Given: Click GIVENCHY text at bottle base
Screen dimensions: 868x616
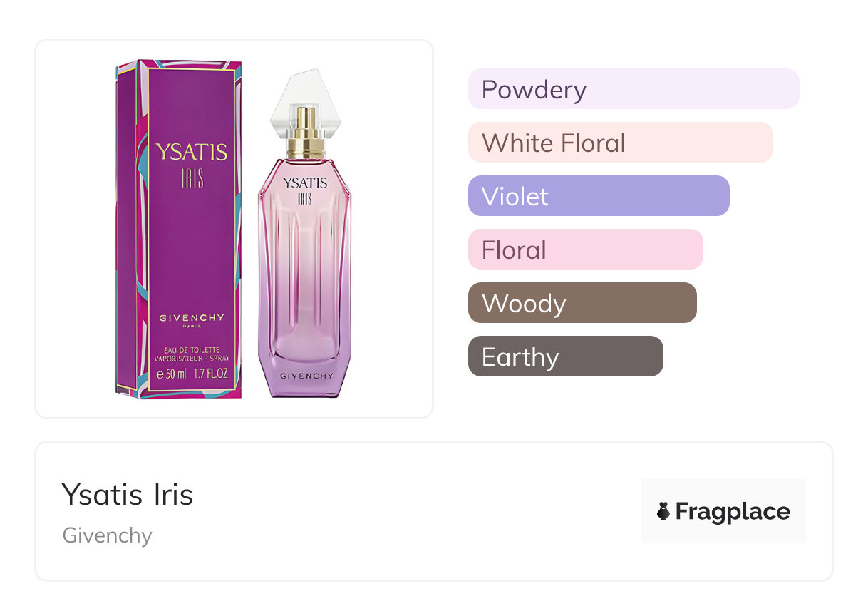Looking at the screenshot, I should (x=306, y=376).
